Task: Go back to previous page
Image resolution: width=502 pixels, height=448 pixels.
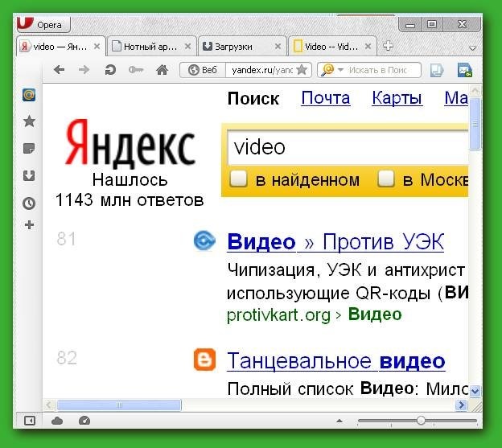Action: coord(60,70)
